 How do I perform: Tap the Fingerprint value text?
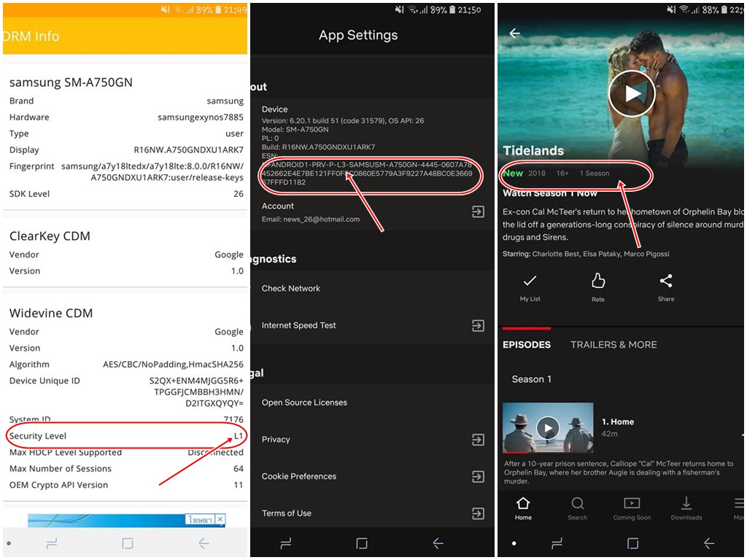point(152,172)
